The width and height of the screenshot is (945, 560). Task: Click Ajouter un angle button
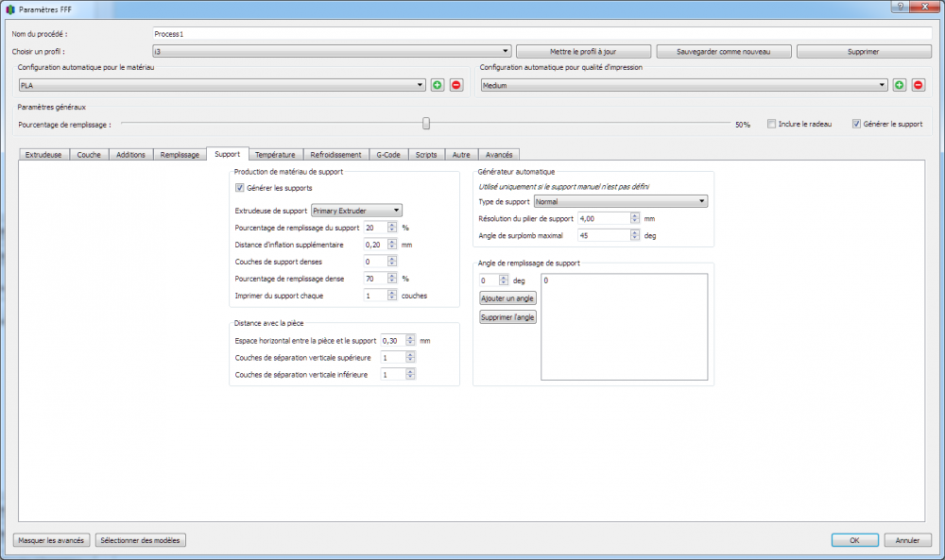pyautogui.click(x=507, y=298)
